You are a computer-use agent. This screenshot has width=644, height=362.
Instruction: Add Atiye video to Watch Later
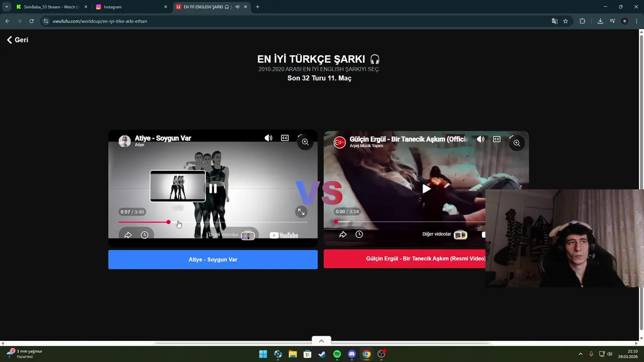pyautogui.click(x=144, y=235)
